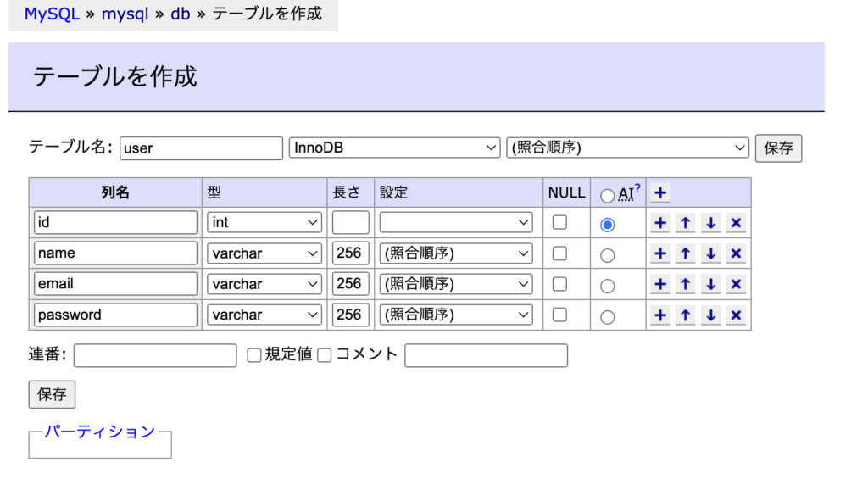Open the type dropdown for the id row
Viewport: 868px width, 490px height.
click(x=264, y=223)
